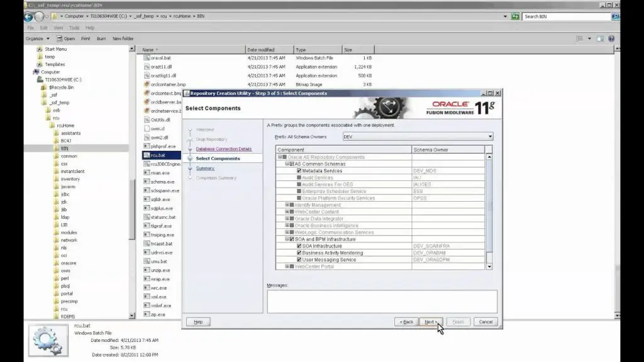This screenshot has height=362, width=644.
Task: Click the BIN folder icon in tree
Action: 56,148
